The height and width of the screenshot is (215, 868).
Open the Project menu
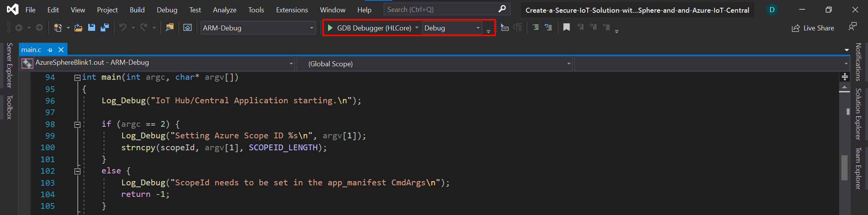tap(107, 10)
